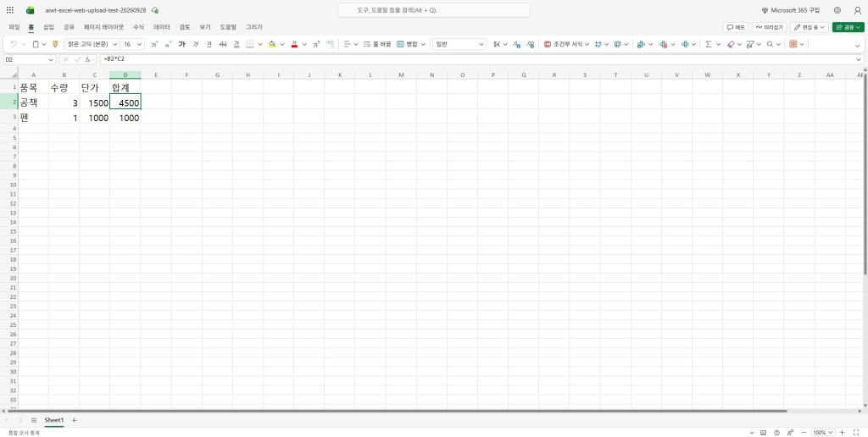The image size is (868, 437).
Task: Click the decrease decimal icon
Action: [x=531, y=44]
